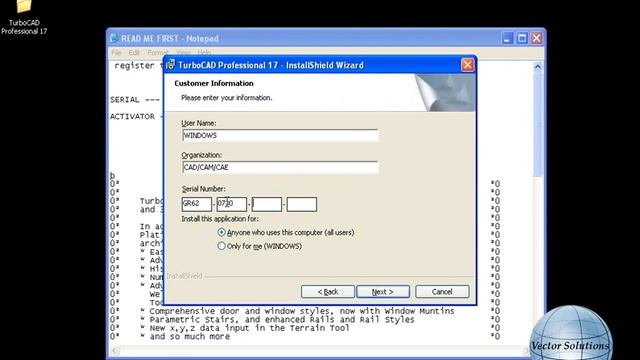Click Notepad horizontal scrollbar left arrow
The image size is (640, 360).
[116, 351]
